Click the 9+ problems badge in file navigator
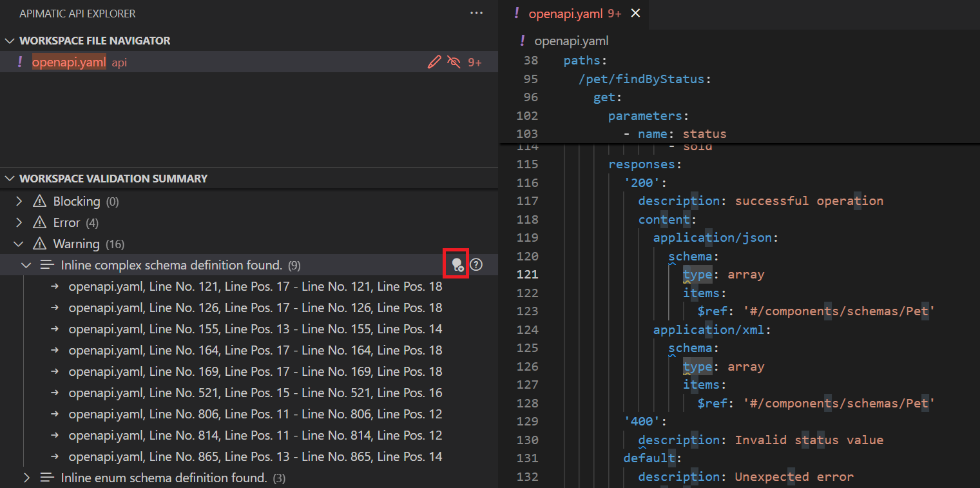Viewport: 980px width, 488px height. [475, 62]
